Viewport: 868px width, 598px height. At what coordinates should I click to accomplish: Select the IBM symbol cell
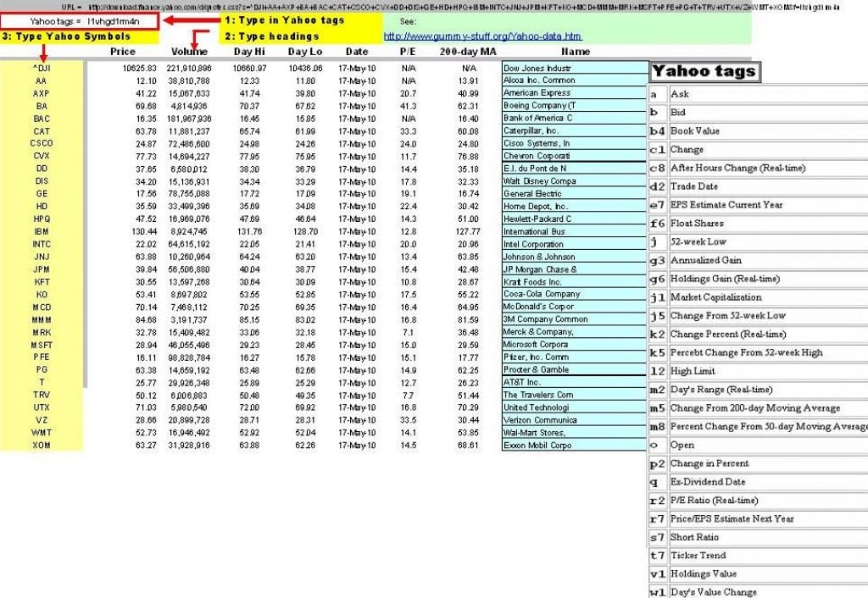[42, 231]
